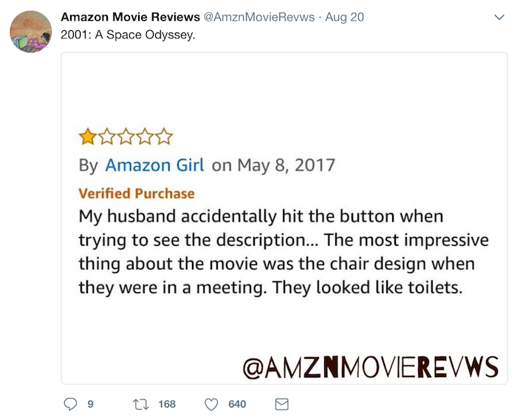Click the orange Verified Purchase label
The image size is (517, 420).
(x=137, y=193)
